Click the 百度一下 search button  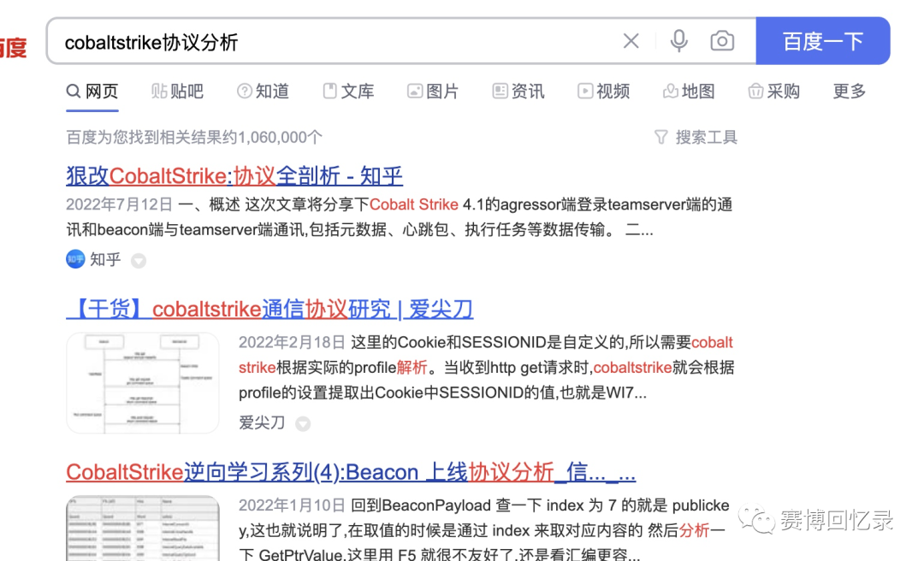(823, 41)
